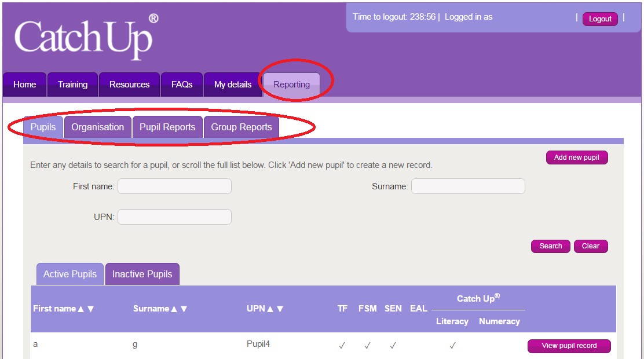Screen dimensions: 644x359
Task: Sort UPN descending arrow
Action: click(x=280, y=309)
